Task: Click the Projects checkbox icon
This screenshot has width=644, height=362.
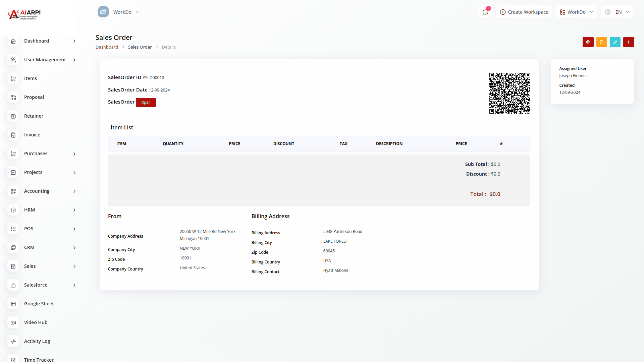Action: pos(13,172)
